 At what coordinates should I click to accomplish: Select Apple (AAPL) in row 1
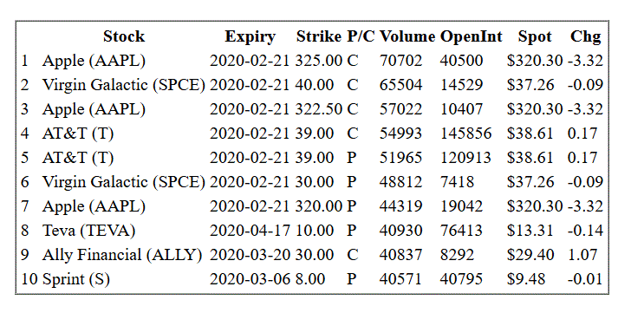pyautogui.click(x=94, y=61)
